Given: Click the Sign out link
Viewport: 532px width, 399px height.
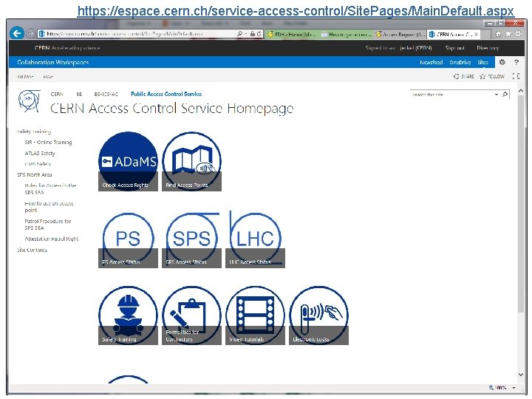Looking at the screenshot, I should tap(454, 48).
